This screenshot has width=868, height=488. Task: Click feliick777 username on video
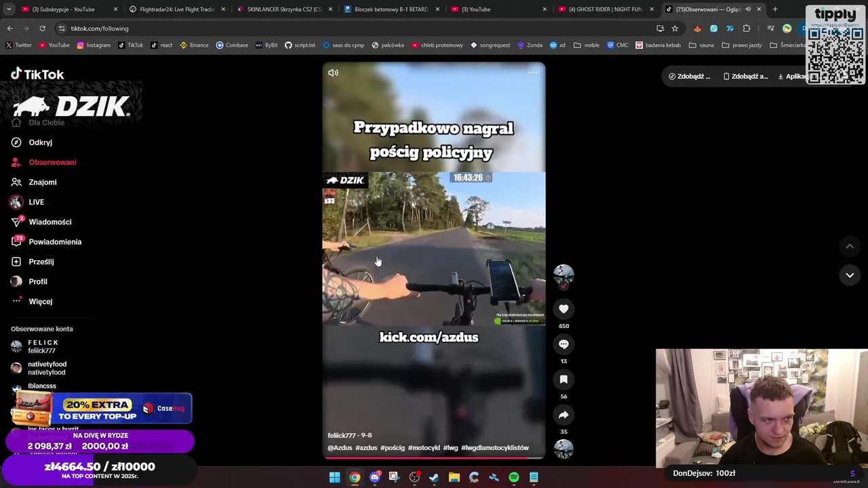pos(341,436)
